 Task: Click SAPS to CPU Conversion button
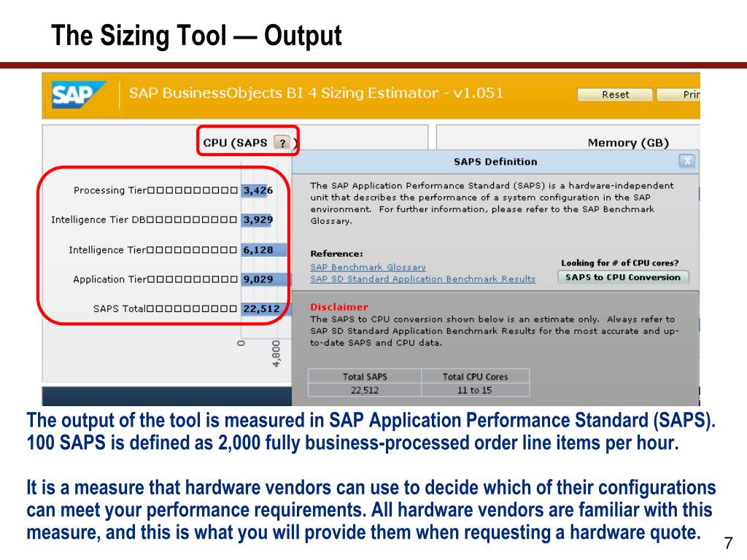point(623,277)
